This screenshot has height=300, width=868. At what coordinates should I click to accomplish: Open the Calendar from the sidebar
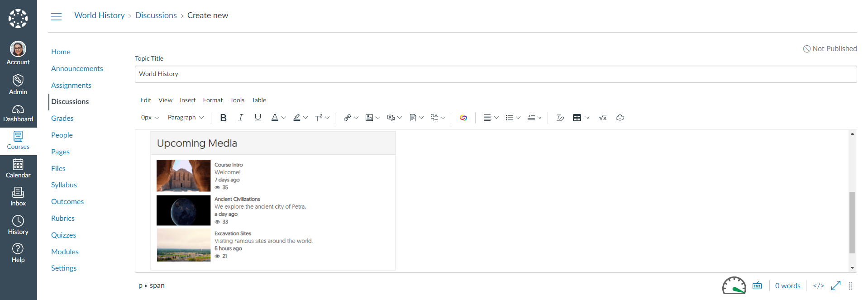pos(18,169)
